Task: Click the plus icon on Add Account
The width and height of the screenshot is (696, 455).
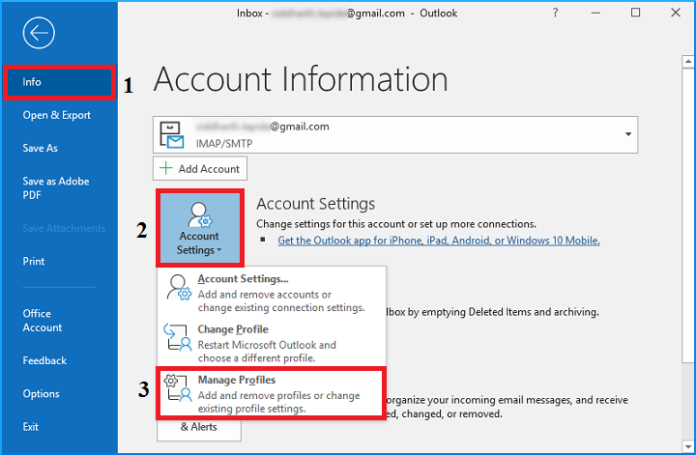Action: [165, 169]
